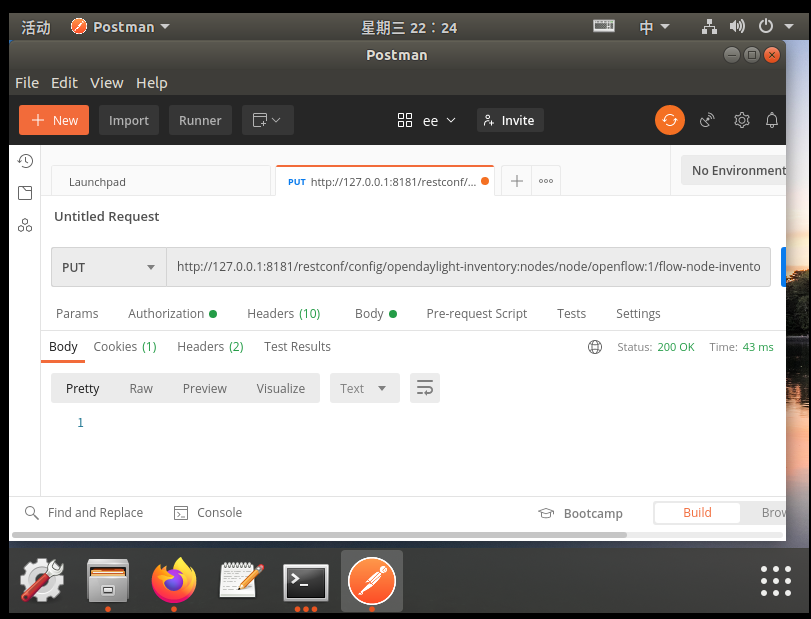Viewport: 811px width, 619px height.
Task: Click the Postman dock icon
Action: click(x=372, y=581)
